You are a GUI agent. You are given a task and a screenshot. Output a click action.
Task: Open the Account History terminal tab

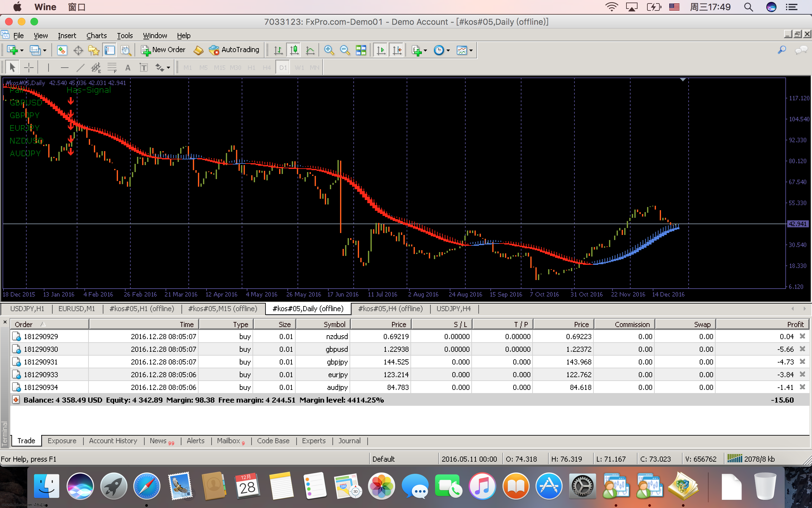tap(113, 440)
